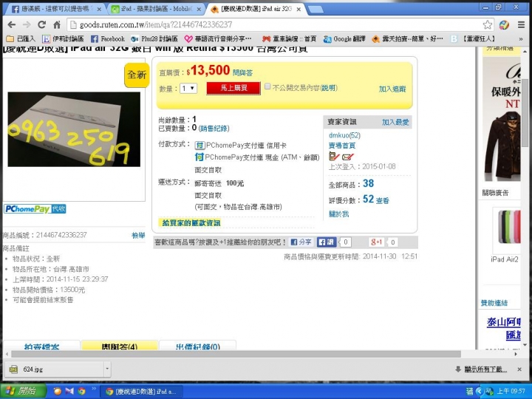Click the 加入追蹤 link
Screen dimensions: 532x399
click(392, 89)
